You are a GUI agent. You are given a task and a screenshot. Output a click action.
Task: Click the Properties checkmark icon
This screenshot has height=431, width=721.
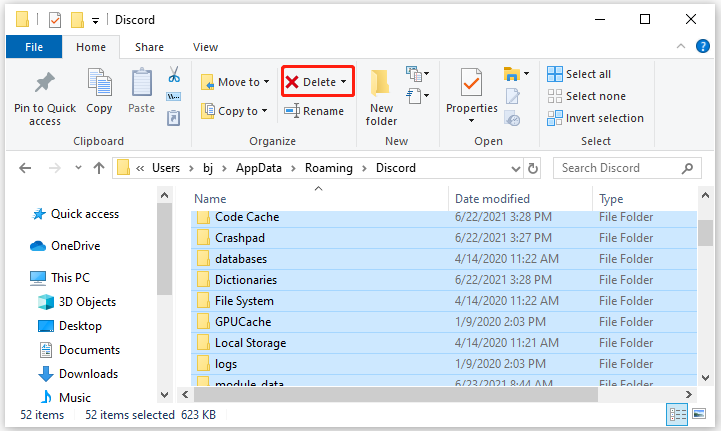[x=471, y=82]
